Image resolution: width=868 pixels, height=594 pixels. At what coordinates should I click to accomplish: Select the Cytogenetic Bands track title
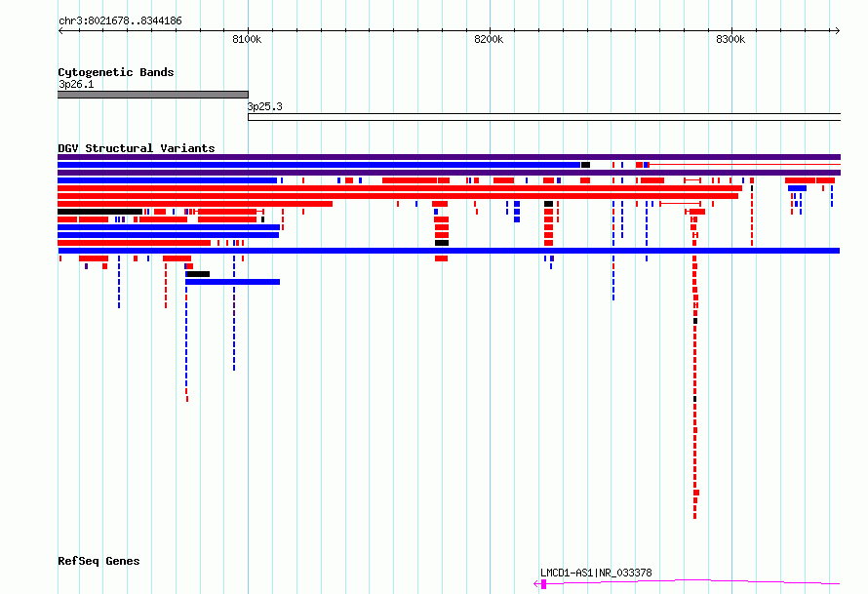(x=116, y=72)
